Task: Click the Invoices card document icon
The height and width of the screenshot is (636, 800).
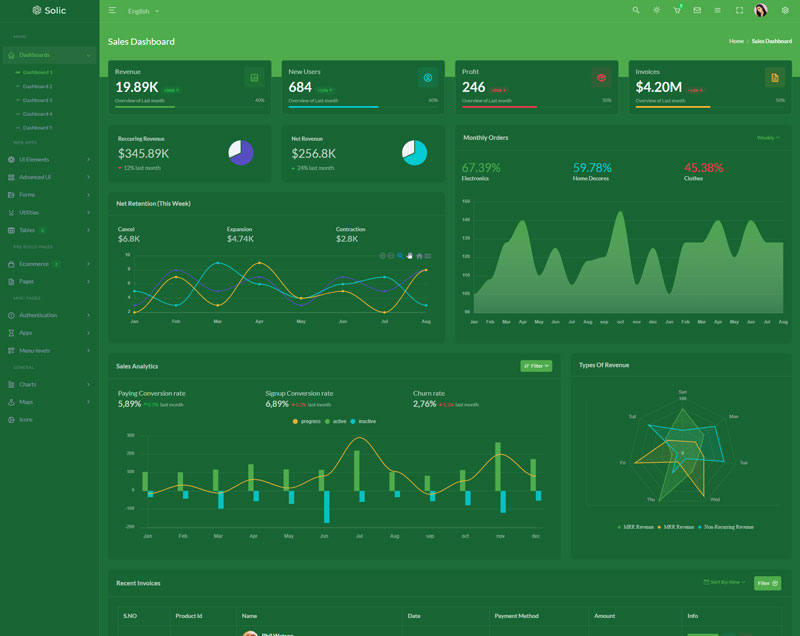Action: [x=774, y=78]
